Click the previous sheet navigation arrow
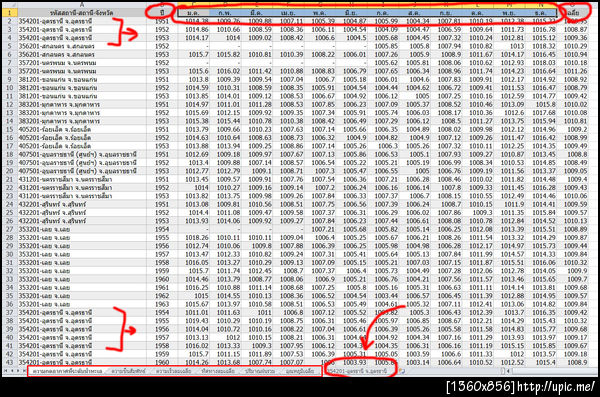Image resolution: width=600 pixels, height=397 pixels. [x=11, y=371]
